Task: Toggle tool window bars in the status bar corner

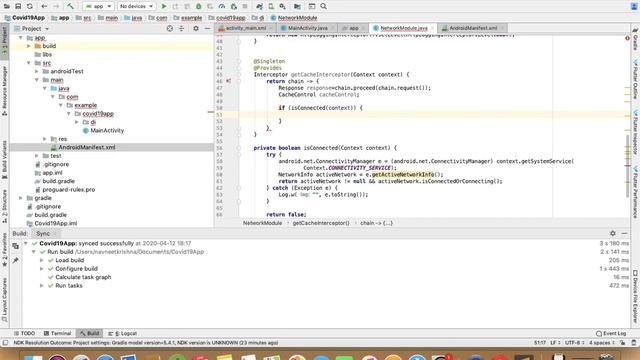Action: (5, 343)
